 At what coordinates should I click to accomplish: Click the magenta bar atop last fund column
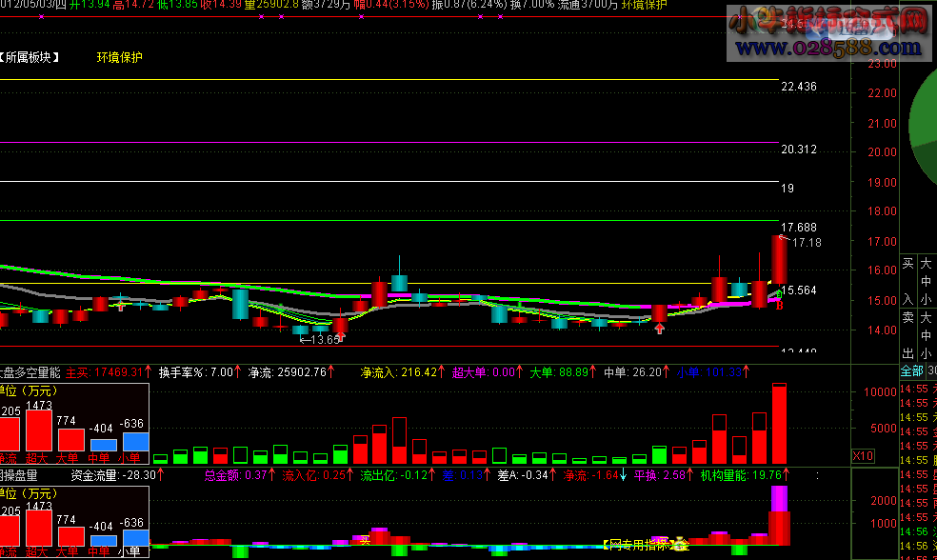point(779,498)
